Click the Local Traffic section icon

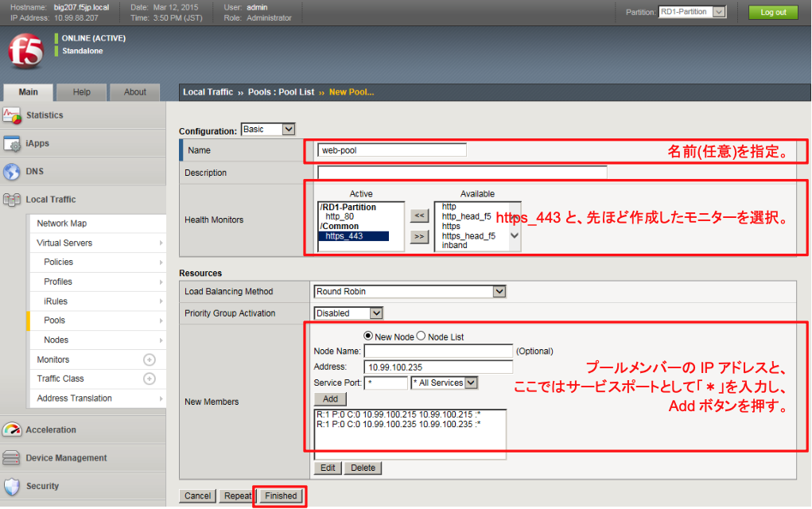[12, 200]
